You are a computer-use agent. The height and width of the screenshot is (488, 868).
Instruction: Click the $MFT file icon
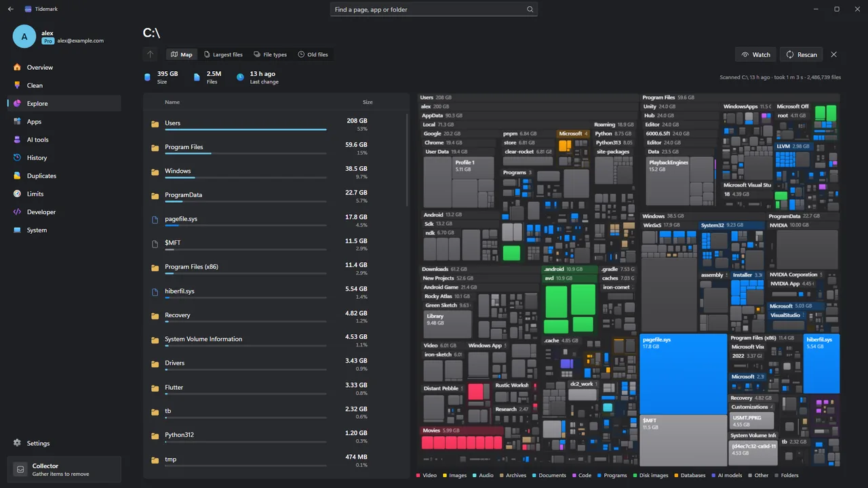(x=155, y=243)
